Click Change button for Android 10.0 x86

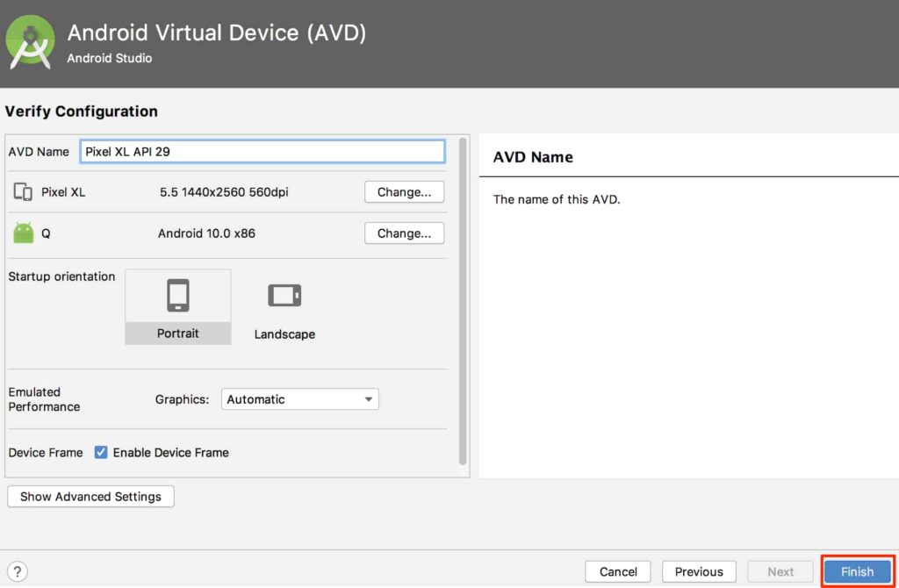coord(404,233)
